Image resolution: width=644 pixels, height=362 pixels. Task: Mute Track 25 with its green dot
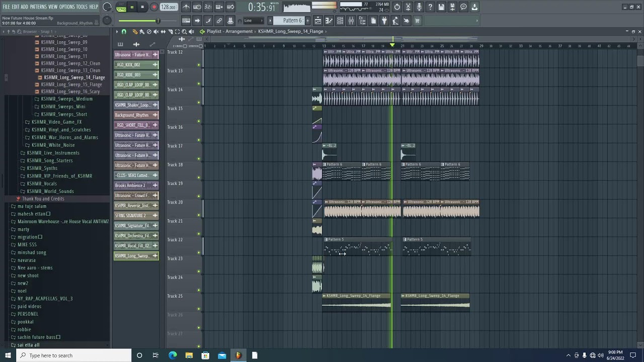pos(199,308)
